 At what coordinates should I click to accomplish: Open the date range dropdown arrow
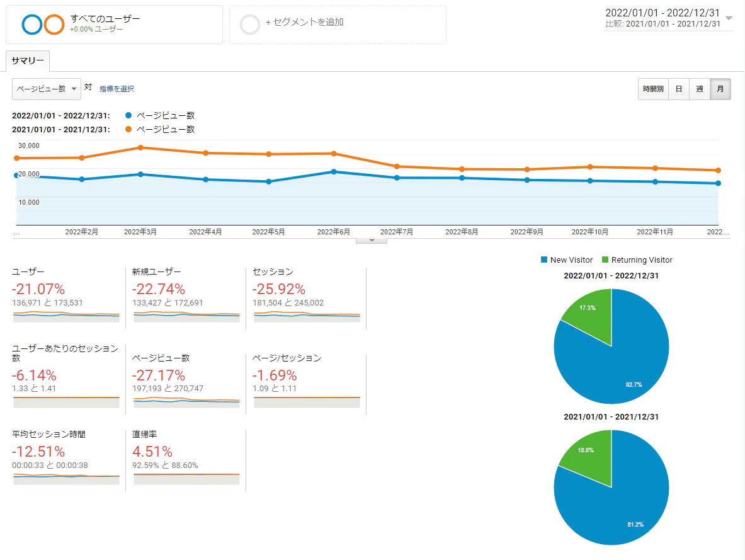click(x=729, y=18)
